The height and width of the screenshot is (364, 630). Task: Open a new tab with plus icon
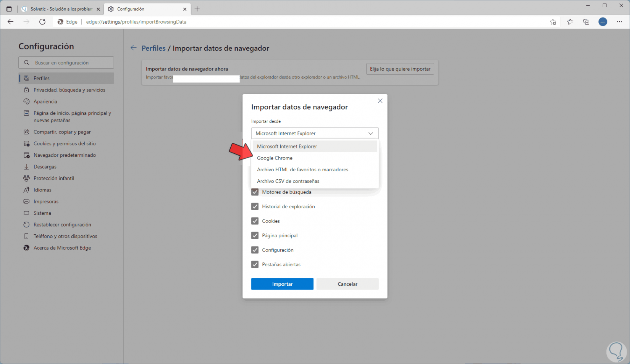coord(197,9)
